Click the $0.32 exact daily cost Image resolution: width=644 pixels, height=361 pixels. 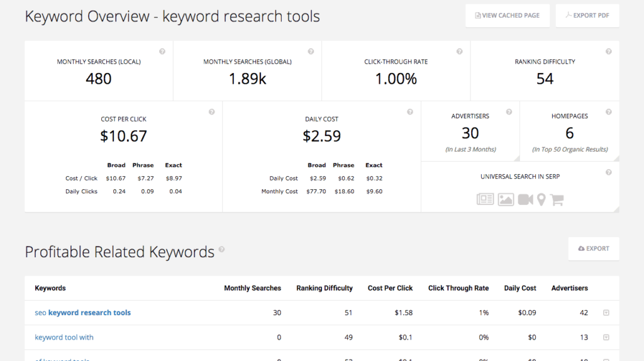coord(374,178)
